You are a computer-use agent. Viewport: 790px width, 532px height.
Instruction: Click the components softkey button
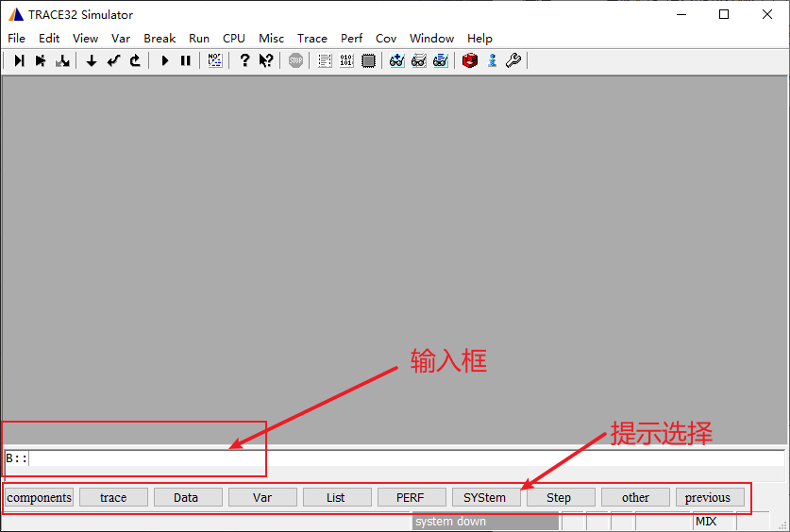tap(39, 497)
